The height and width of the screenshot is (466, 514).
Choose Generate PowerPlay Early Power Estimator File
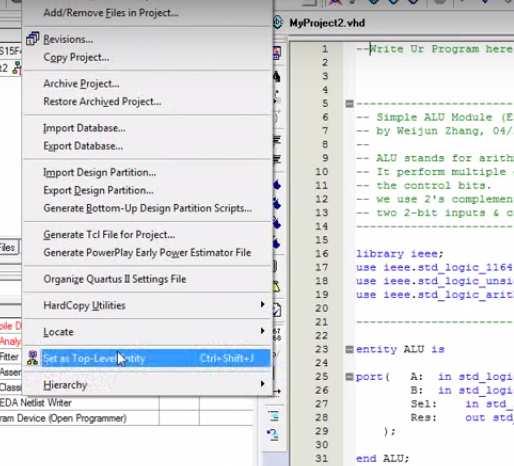pos(147,253)
